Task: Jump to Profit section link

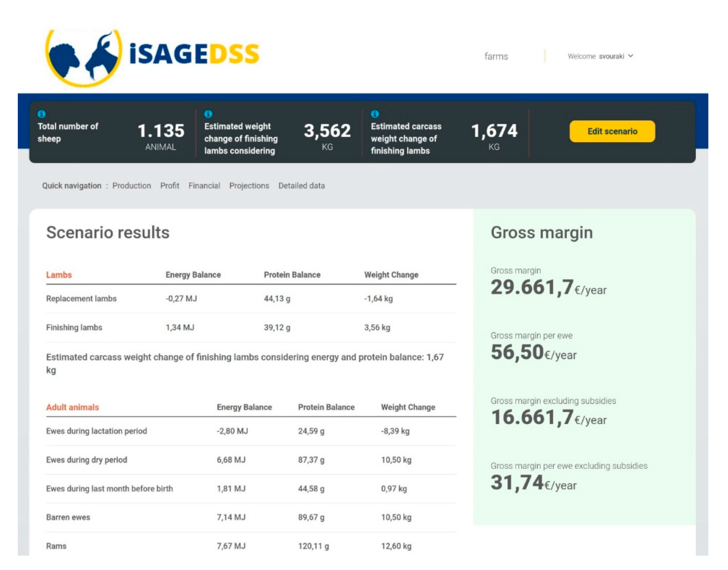Action: click(169, 186)
